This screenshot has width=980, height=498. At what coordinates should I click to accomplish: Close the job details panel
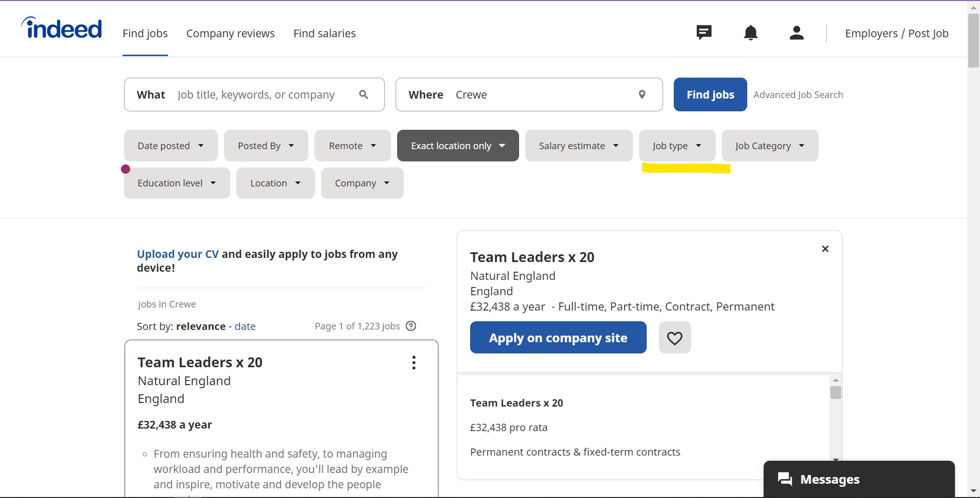(x=825, y=249)
